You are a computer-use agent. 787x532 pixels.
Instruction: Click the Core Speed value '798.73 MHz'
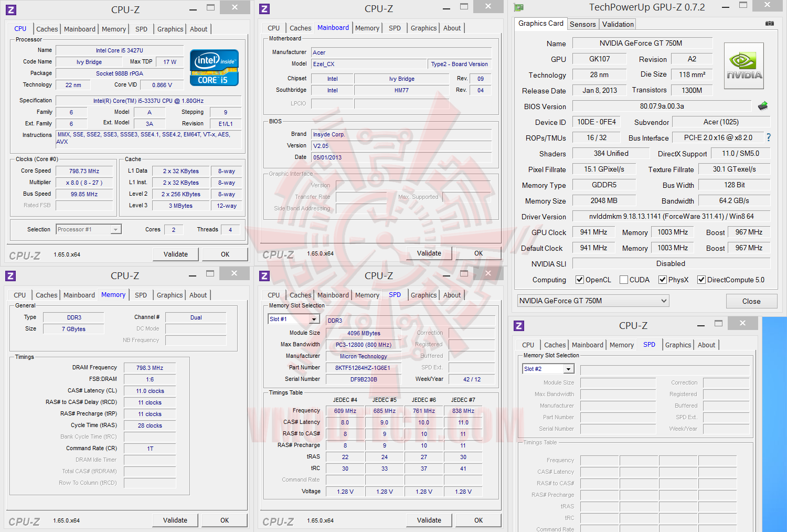click(x=84, y=171)
